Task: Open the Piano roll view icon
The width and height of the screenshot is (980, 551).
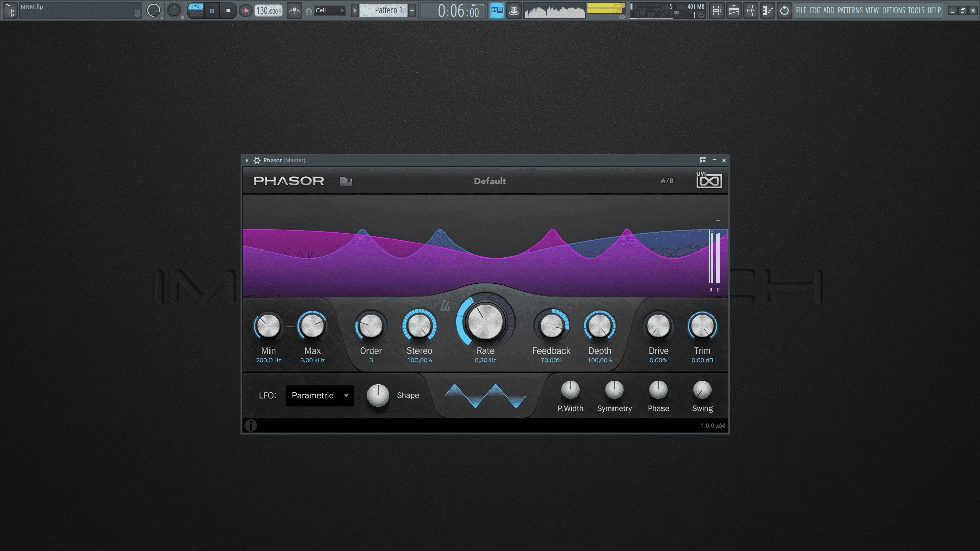Action: tap(767, 10)
